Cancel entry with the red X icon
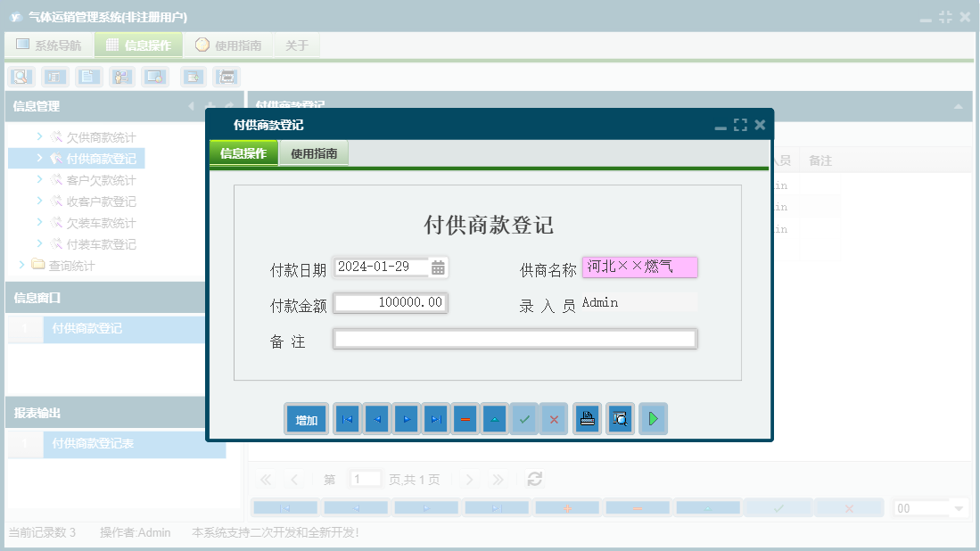This screenshot has height=551, width=980. tap(554, 418)
